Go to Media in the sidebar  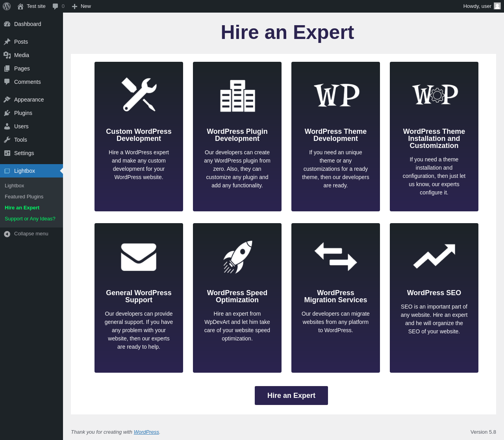coord(31,55)
